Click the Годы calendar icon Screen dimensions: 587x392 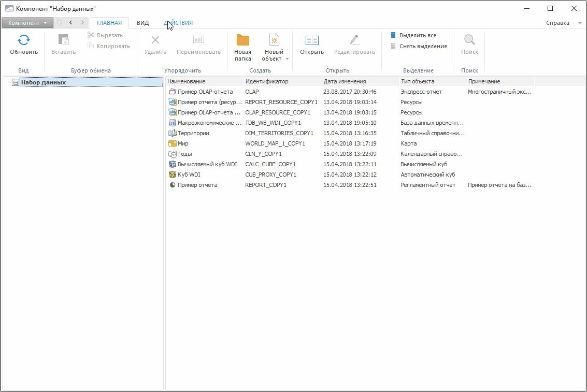point(172,154)
